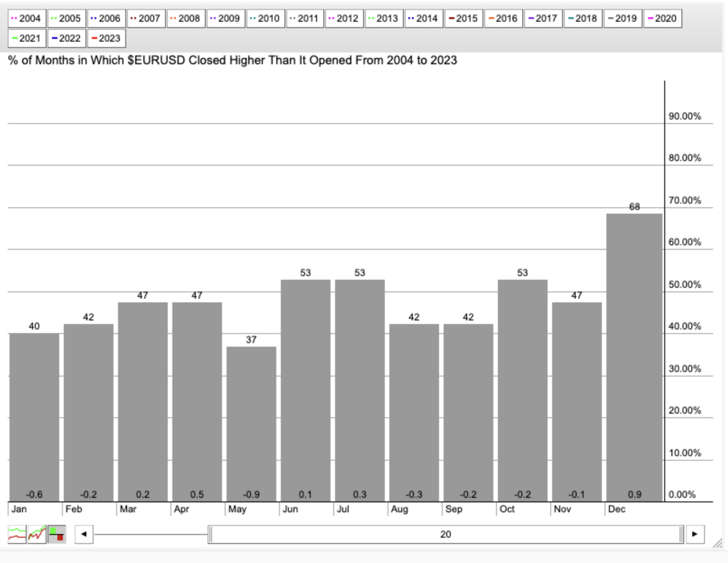Toggle the 2015 series
The image size is (728, 563).
click(x=463, y=19)
